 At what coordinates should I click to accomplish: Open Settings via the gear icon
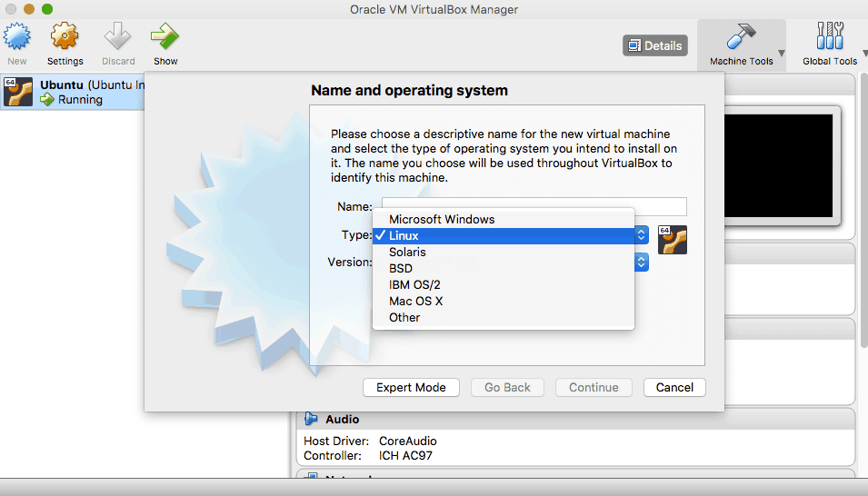point(65,36)
